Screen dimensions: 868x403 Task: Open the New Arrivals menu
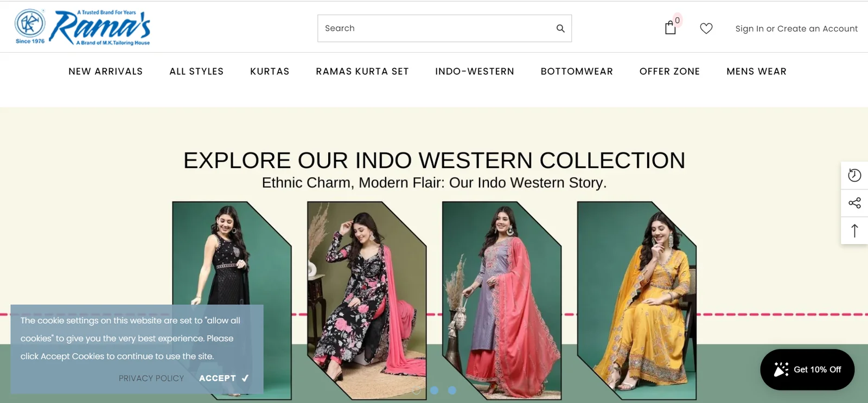pyautogui.click(x=105, y=72)
